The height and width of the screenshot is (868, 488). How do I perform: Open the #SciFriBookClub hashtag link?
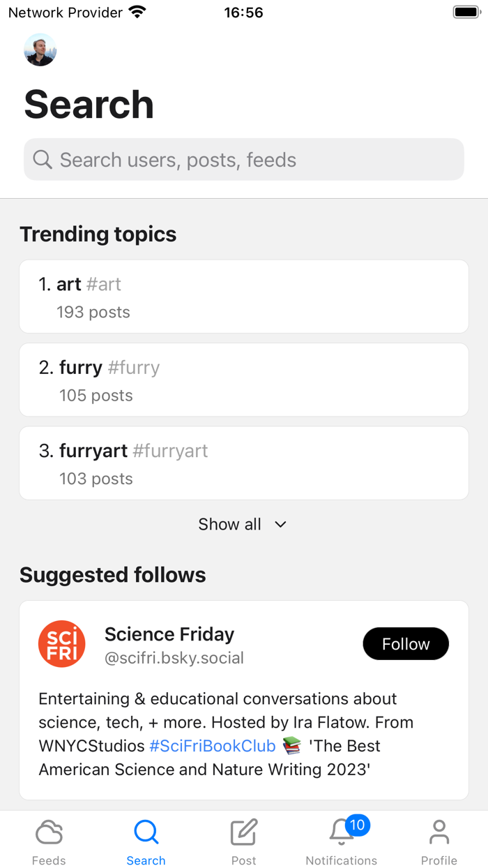click(213, 746)
